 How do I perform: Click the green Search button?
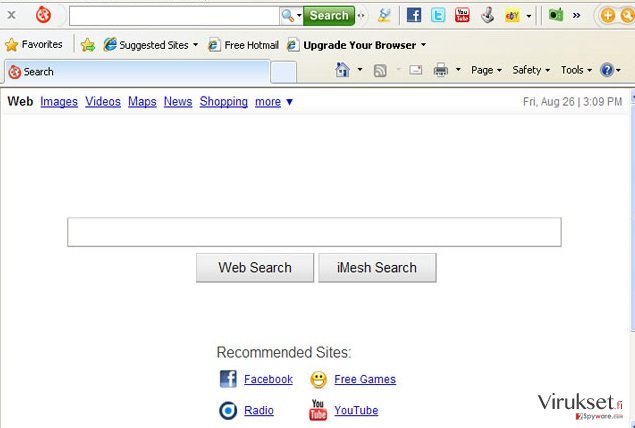pos(329,16)
